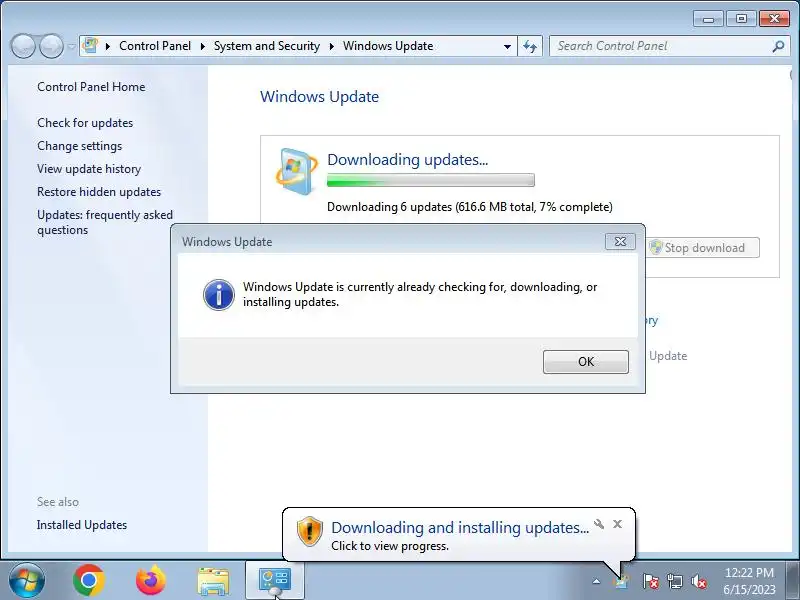Open Change settings

(x=80, y=146)
